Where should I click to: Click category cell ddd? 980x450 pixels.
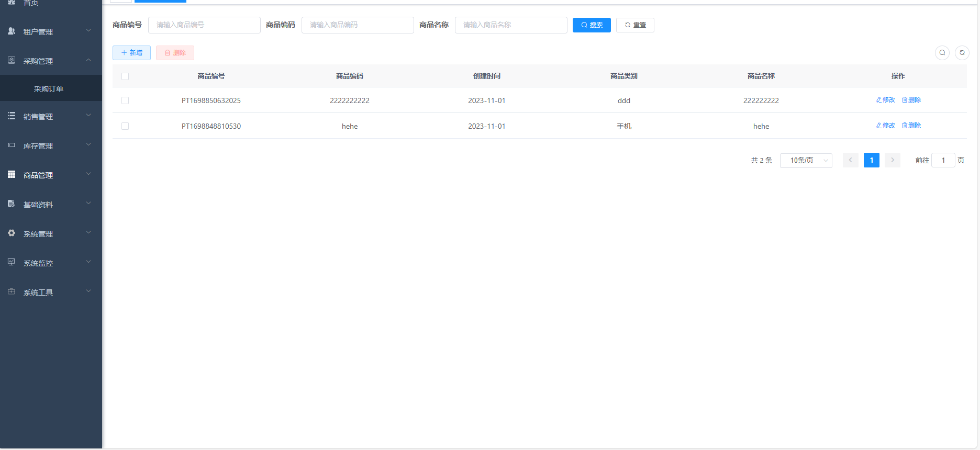click(624, 100)
